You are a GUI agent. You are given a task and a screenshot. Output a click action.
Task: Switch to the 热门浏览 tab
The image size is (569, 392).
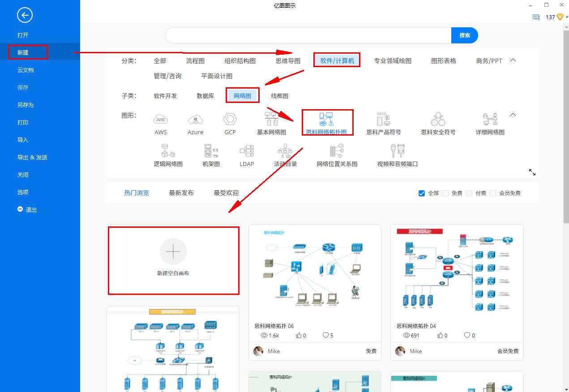pos(137,193)
